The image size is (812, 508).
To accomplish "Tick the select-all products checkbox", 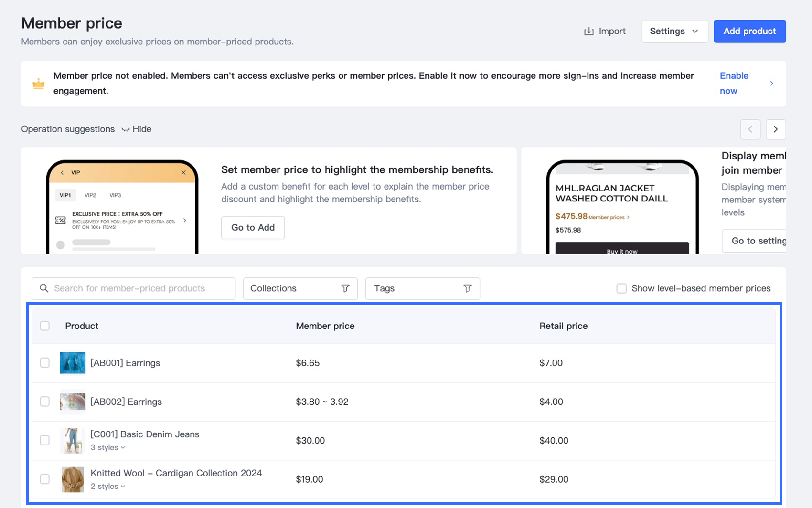I will click(x=45, y=326).
